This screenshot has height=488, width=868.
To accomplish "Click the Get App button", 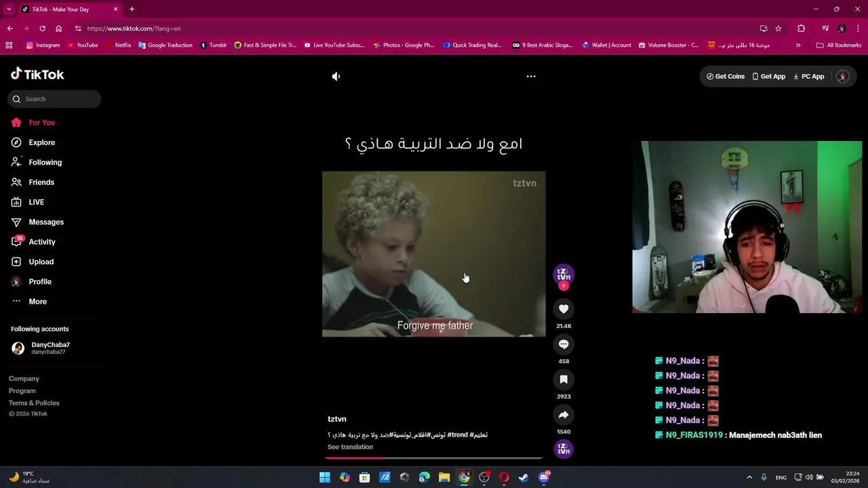I will tap(769, 77).
